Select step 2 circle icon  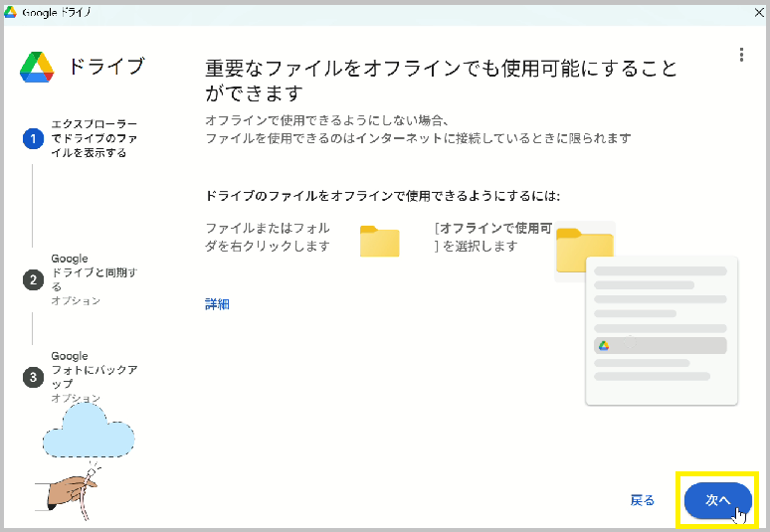coord(34,279)
